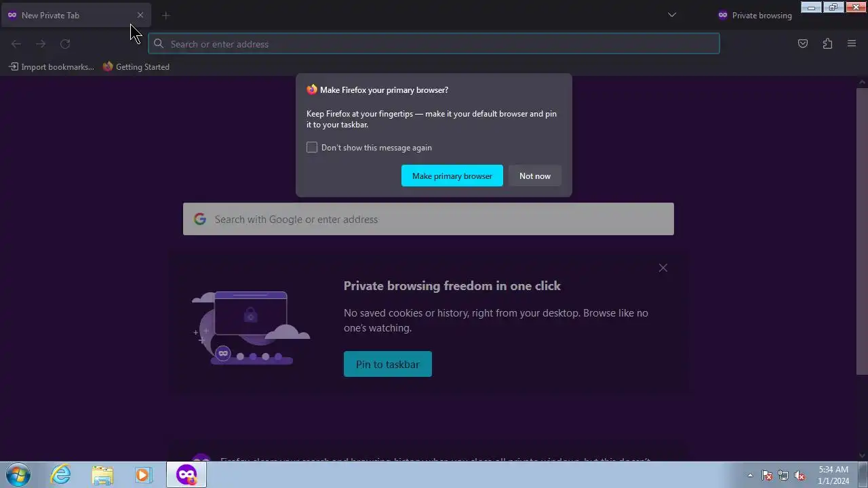Image resolution: width=868 pixels, height=488 pixels.
Task: Open Import bookmarks from toolbar
Action: [x=52, y=67]
